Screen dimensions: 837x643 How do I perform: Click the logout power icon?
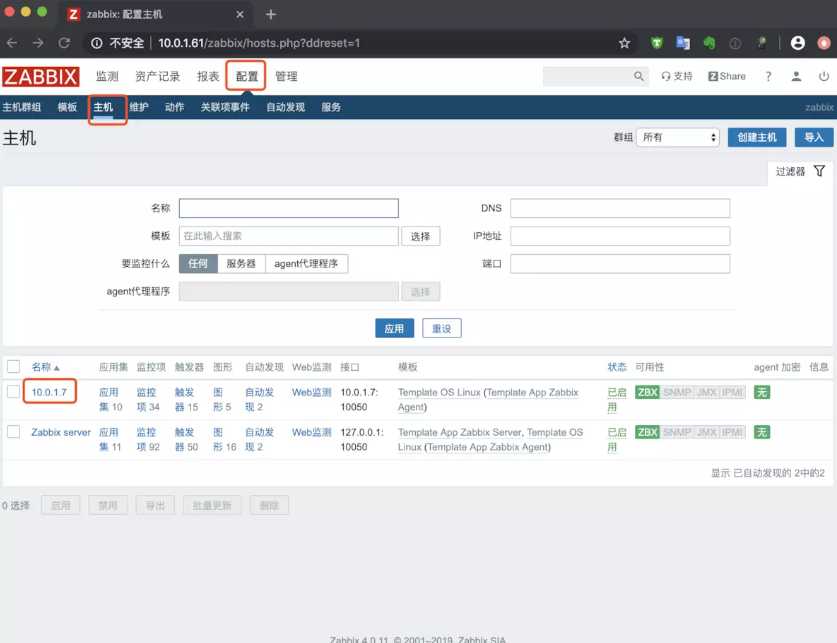pos(823,76)
